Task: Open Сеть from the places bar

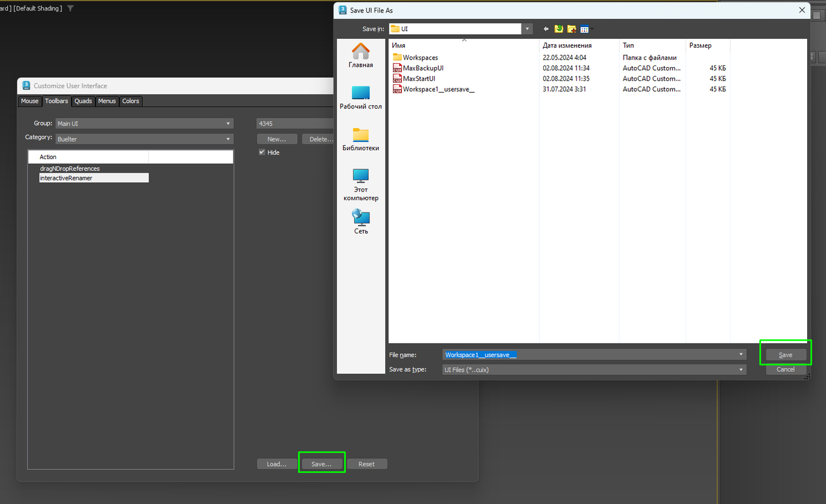Action: click(360, 222)
